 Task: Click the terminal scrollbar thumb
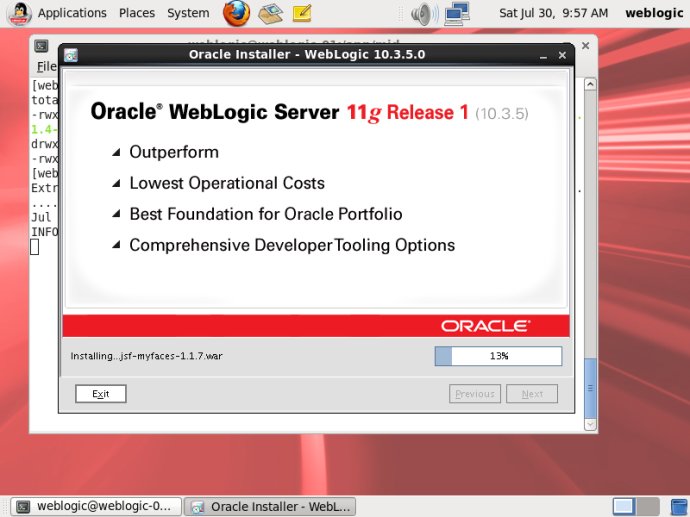[x=590, y=389]
